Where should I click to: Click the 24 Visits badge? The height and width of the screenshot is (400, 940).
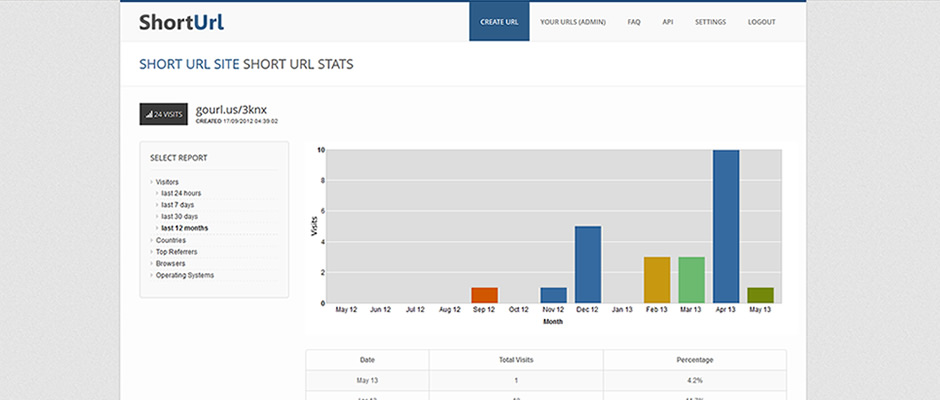point(163,115)
